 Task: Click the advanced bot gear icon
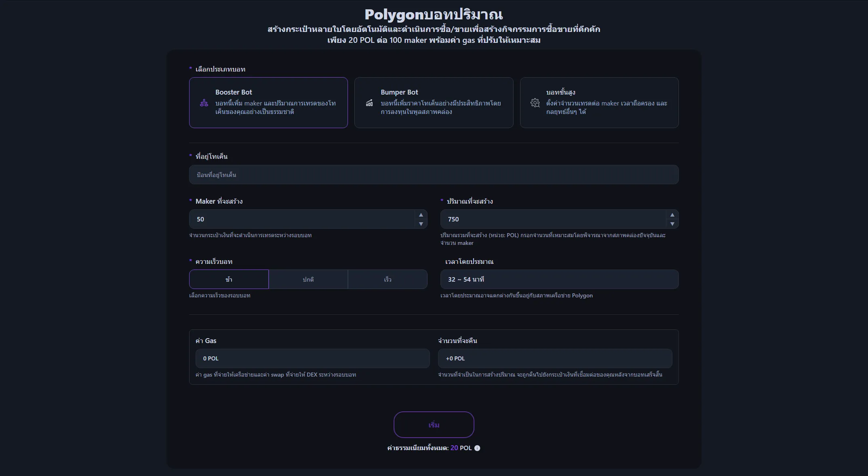point(535,103)
